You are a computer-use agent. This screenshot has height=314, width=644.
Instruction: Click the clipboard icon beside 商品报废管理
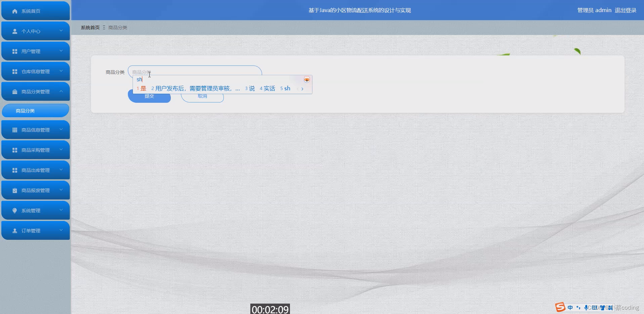[15, 190]
